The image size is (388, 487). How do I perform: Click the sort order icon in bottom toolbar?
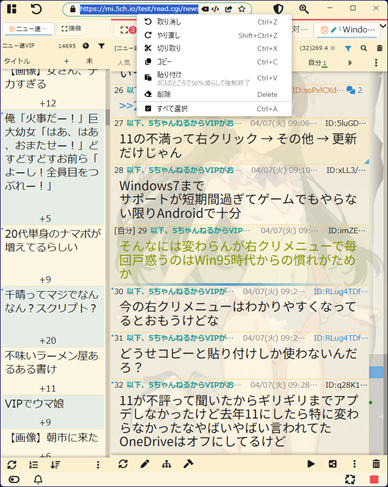point(55,464)
